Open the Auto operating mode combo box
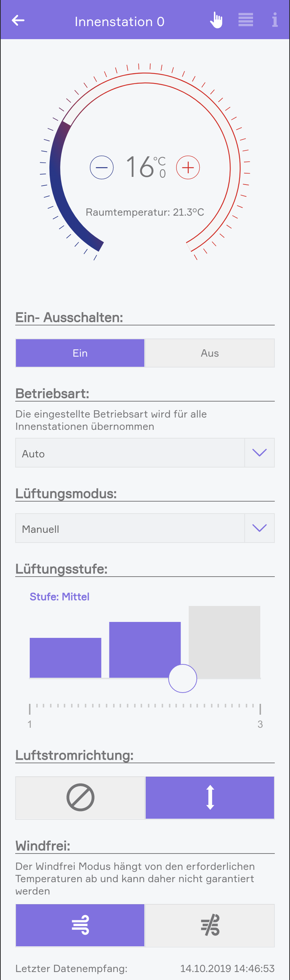Screen dimensions: 290x980 [129, 453]
